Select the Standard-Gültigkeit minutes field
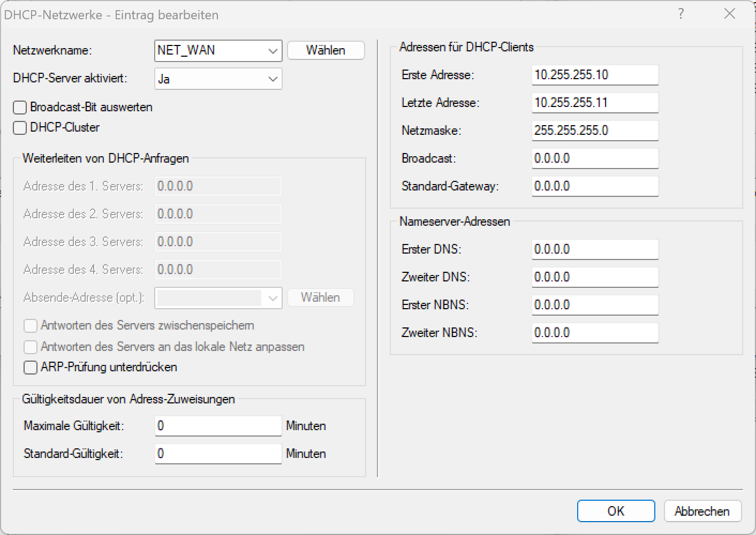 pyautogui.click(x=217, y=454)
